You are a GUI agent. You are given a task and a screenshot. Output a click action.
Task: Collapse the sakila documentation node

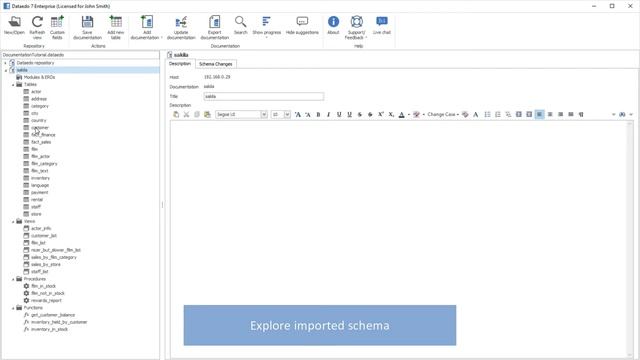point(6,71)
